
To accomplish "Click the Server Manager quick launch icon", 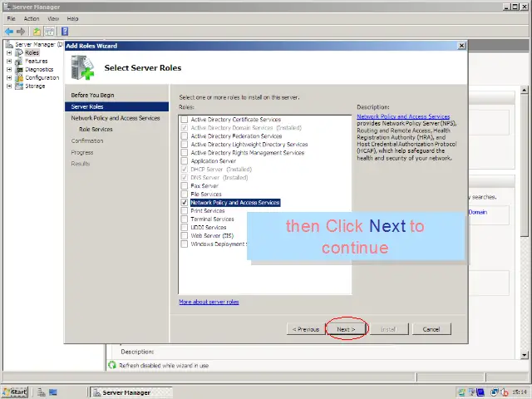I will (x=42, y=392).
